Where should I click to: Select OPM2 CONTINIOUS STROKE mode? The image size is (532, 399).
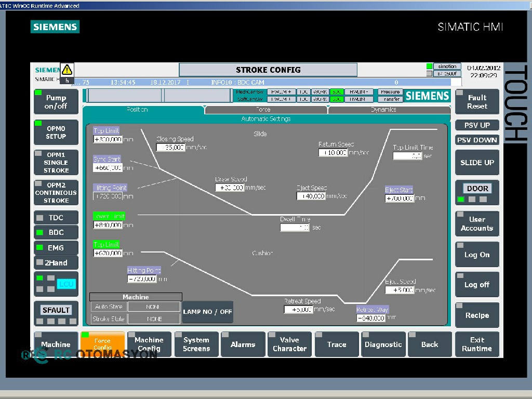(56, 192)
